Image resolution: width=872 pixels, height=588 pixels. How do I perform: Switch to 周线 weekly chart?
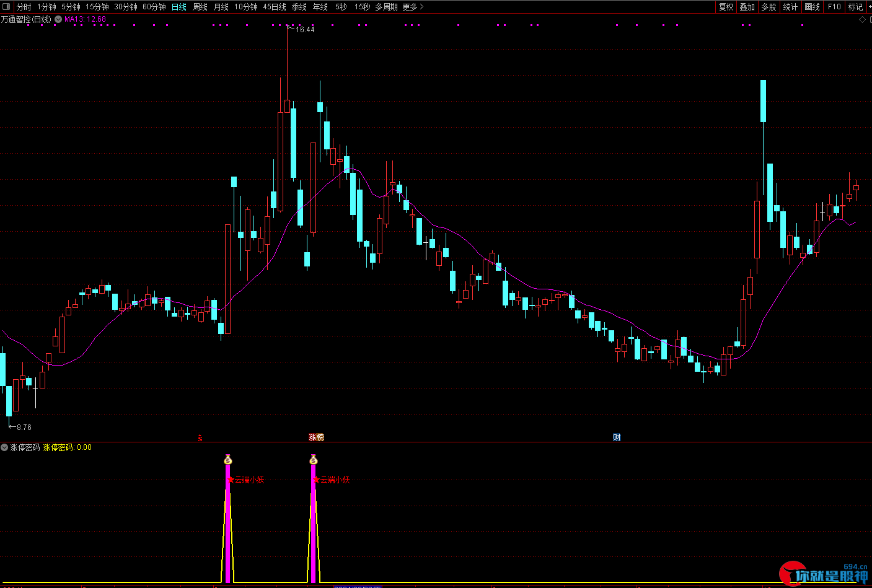coord(200,7)
